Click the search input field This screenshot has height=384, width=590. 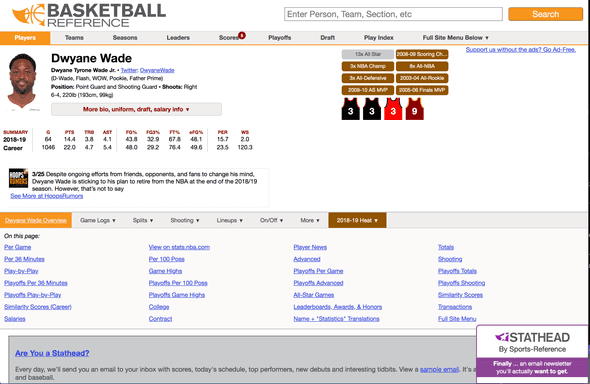pos(393,14)
